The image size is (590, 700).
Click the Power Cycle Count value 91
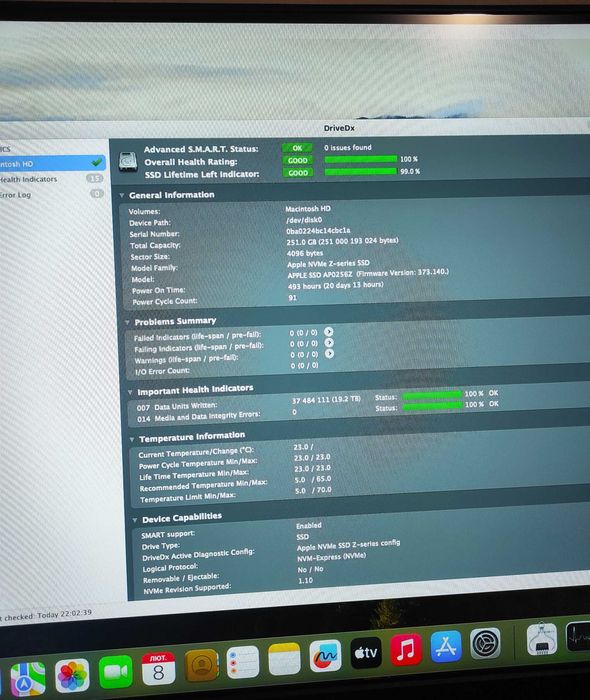292,297
